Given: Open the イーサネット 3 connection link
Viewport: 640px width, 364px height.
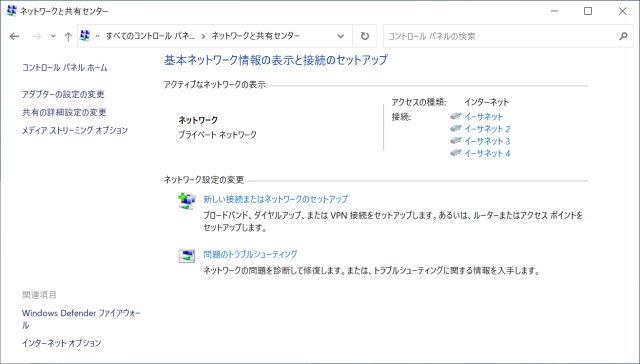Looking at the screenshot, I should [x=487, y=141].
